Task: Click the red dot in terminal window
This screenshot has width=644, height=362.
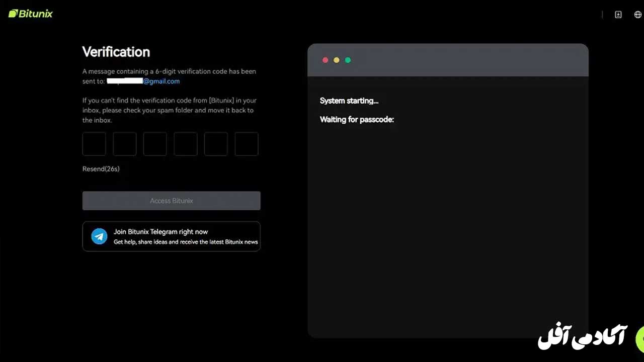Action: tap(325, 60)
